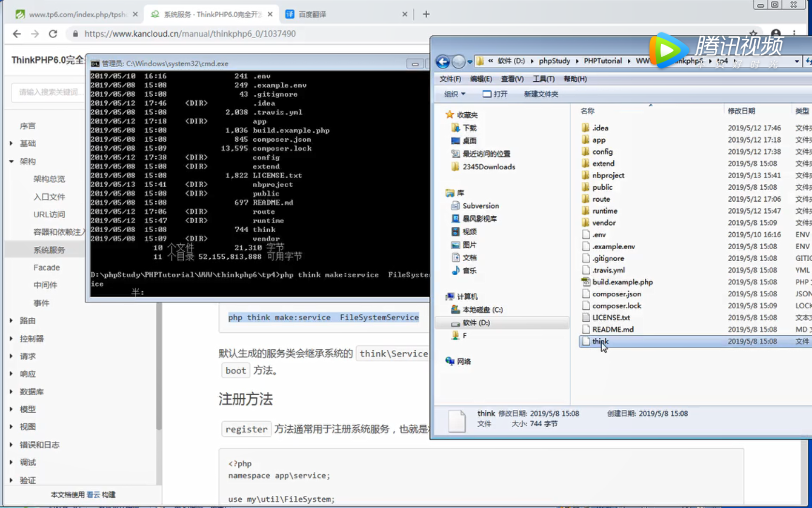Open 暴风影视库 library

479,219
